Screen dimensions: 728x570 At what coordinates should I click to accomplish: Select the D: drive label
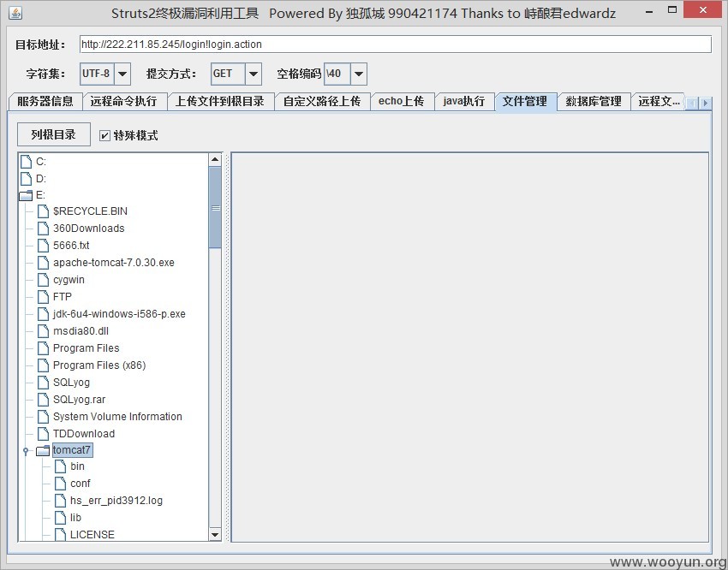41,179
